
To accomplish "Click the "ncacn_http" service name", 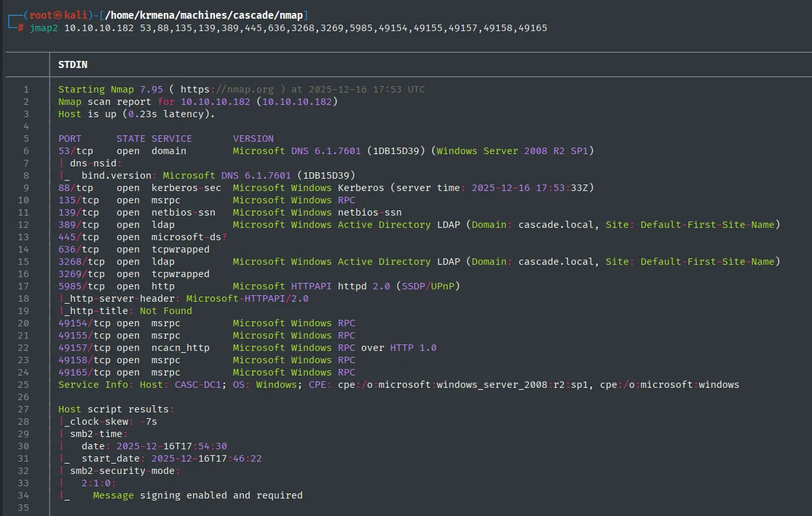I will (x=181, y=348).
